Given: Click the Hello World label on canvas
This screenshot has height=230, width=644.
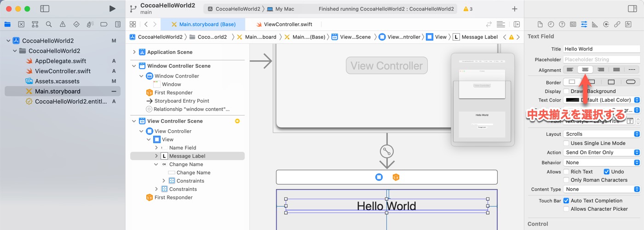Looking at the screenshot, I should click(x=386, y=206).
